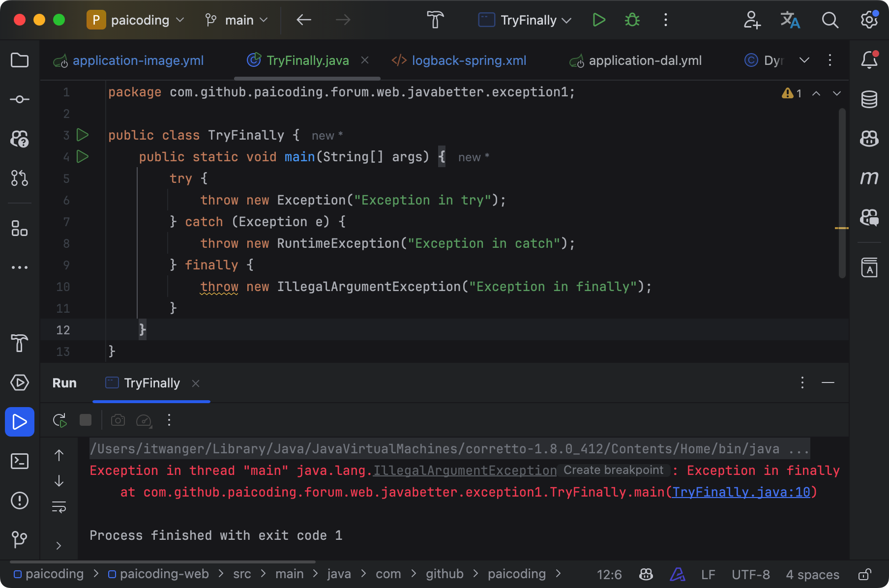Open the TryFinally.java:10 stack trace link
Image resolution: width=889 pixels, height=588 pixels.
coord(741,492)
